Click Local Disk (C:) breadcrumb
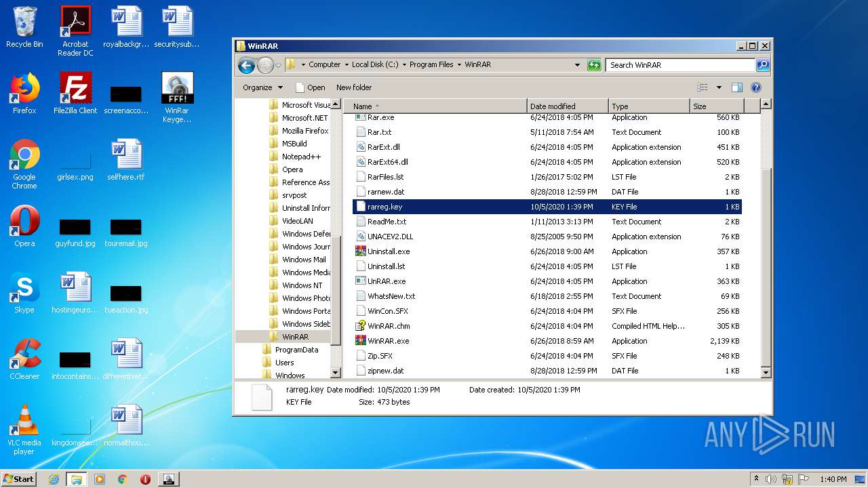The height and width of the screenshot is (488, 868). point(375,65)
